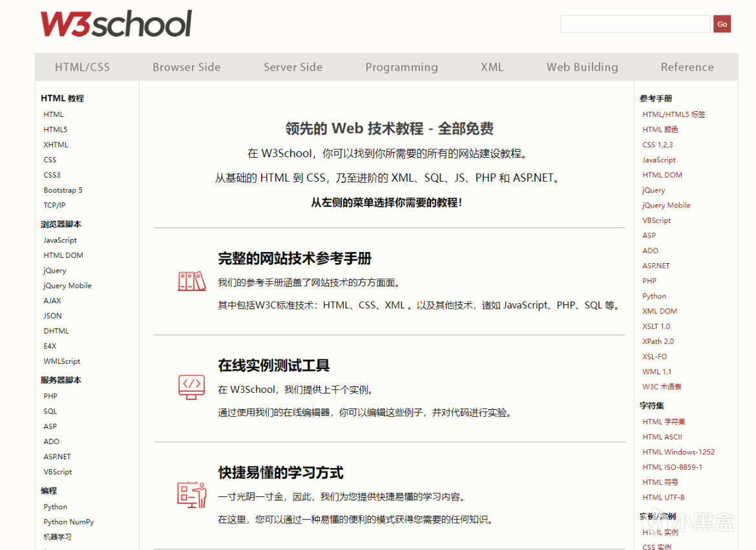The height and width of the screenshot is (550, 756).
Task: Select the Programming menu item
Action: (402, 67)
